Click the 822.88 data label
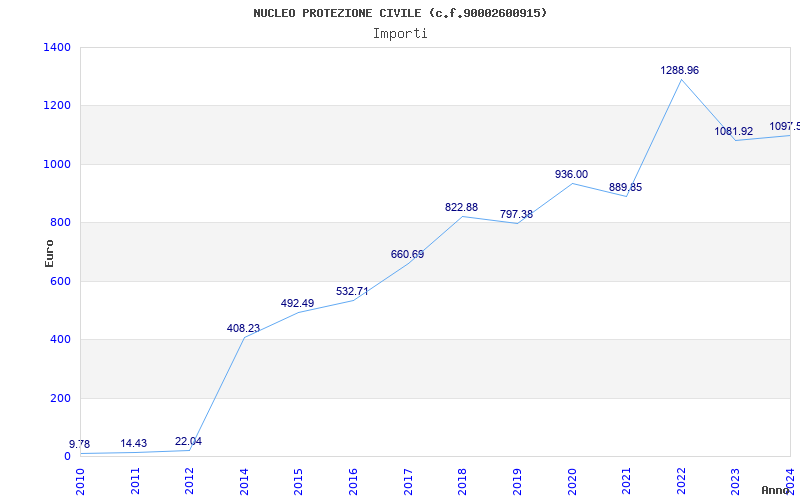The height and width of the screenshot is (500, 800). point(461,208)
